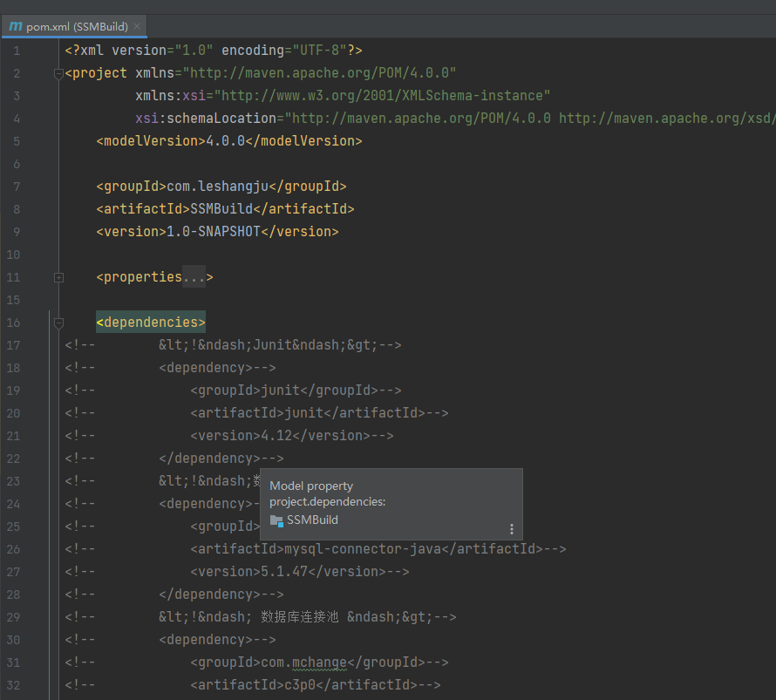
Task: Click the xsi:schemaLocation attribute
Action: click(x=206, y=119)
